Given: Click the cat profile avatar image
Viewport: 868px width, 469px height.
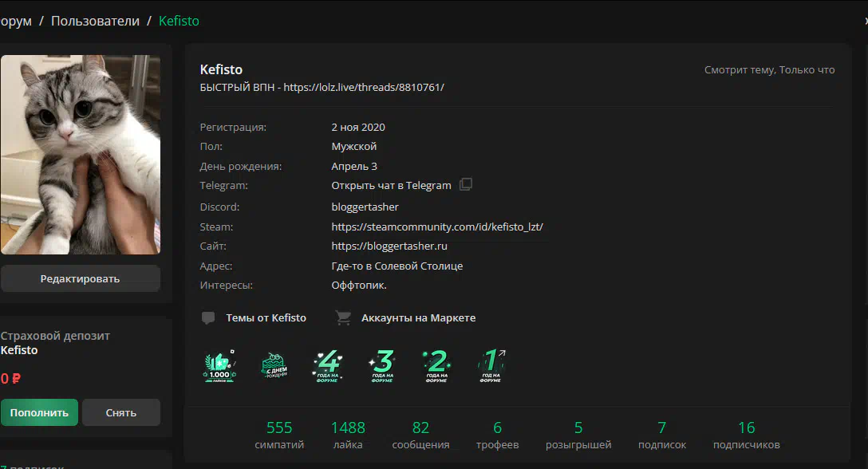Looking at the screenshot, I should click(x=81, y=155).
